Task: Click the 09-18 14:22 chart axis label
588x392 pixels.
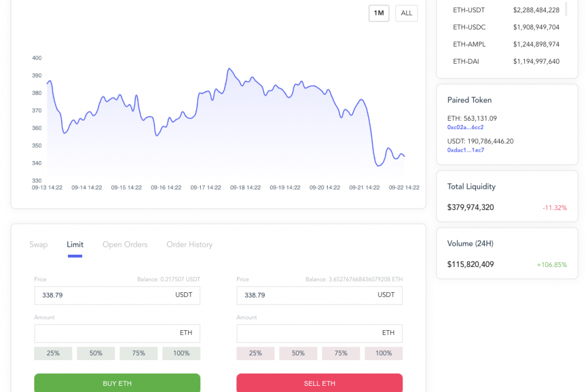Action: (245, 187)
